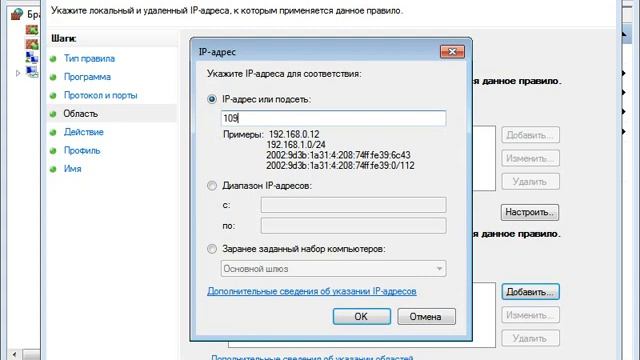Select the firewall root node icon in the tree
The image size is (640, 360).
[x=17, y=14]
